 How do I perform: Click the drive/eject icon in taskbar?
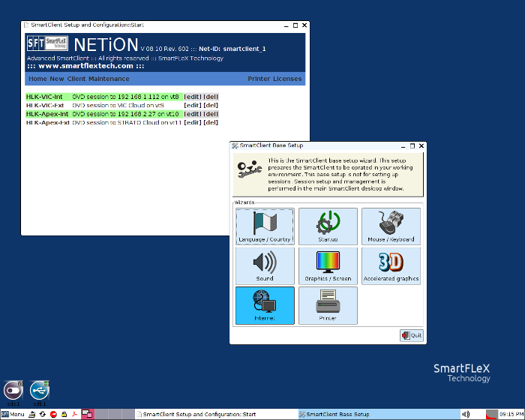(x=31, y=414)
